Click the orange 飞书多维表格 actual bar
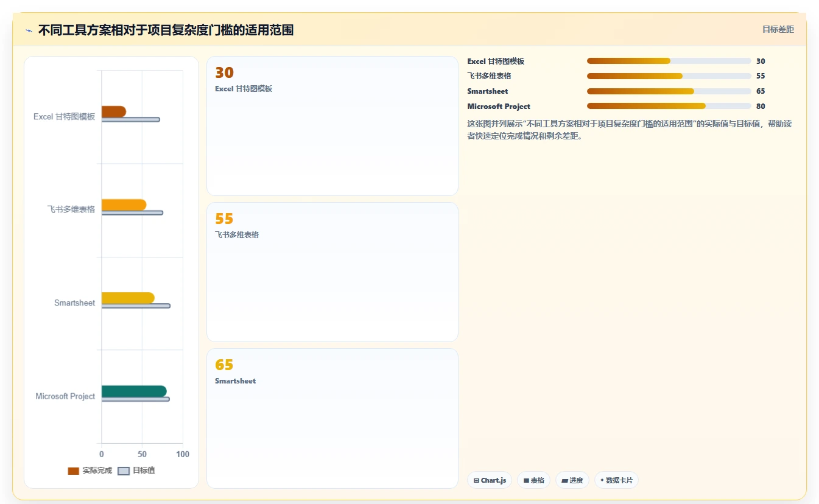The width and height of the screenshot is (819, 504). click(x=124, y=205)
